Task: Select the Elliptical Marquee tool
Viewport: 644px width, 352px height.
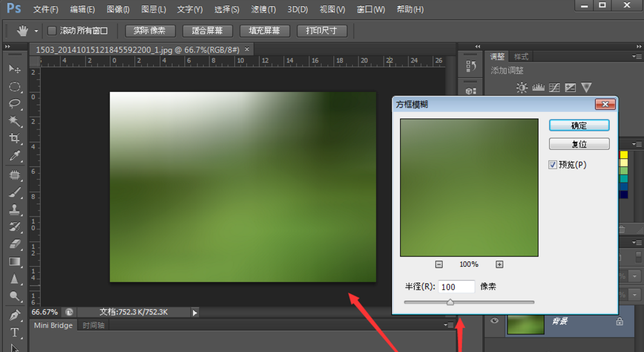Action: pos(15,86)
